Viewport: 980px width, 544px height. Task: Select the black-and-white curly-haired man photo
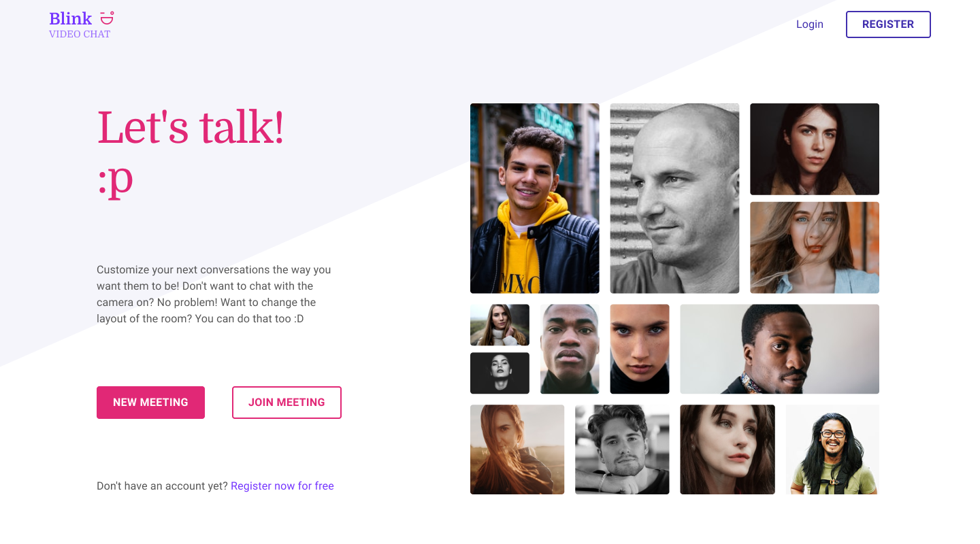[622, 449]
